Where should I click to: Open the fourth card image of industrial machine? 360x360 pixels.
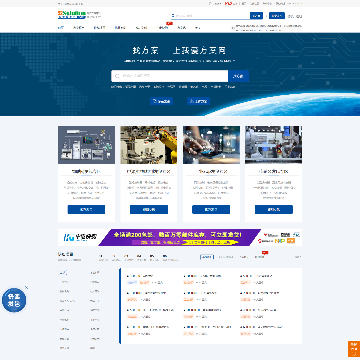point(274,145)
